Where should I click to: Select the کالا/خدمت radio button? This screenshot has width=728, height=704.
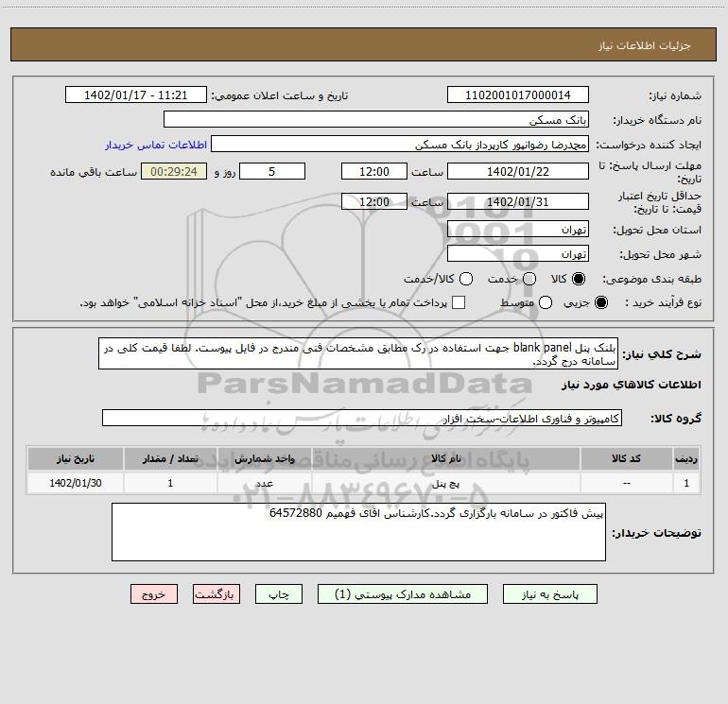466,279
